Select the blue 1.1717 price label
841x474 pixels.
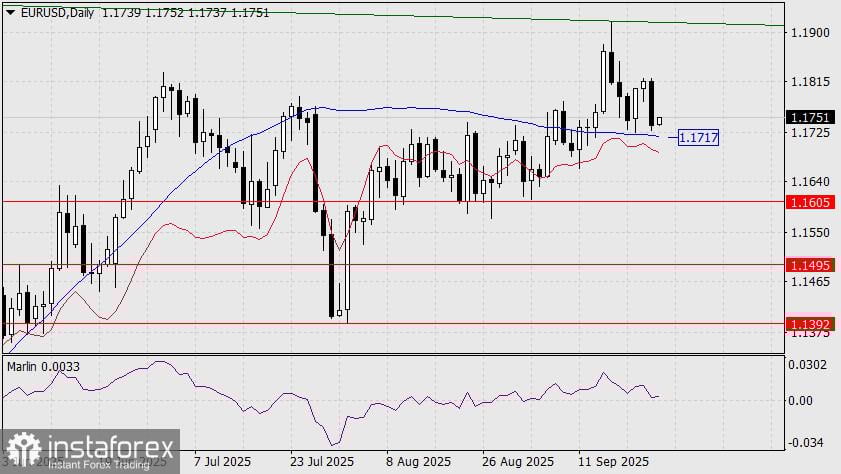(x=698, y=138)
